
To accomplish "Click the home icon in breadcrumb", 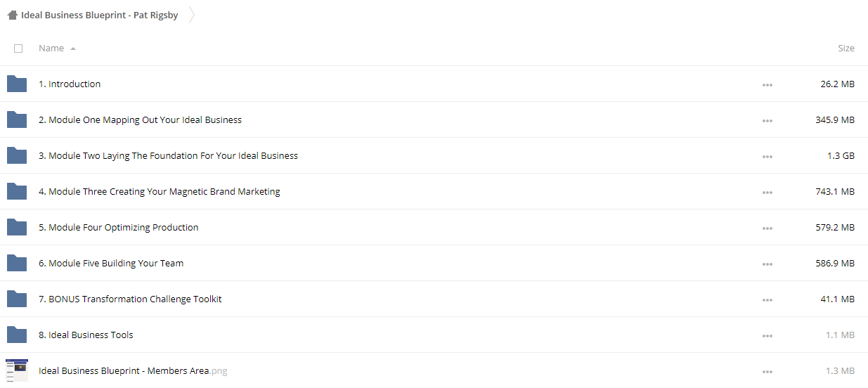I will click(x=12, y=15).
